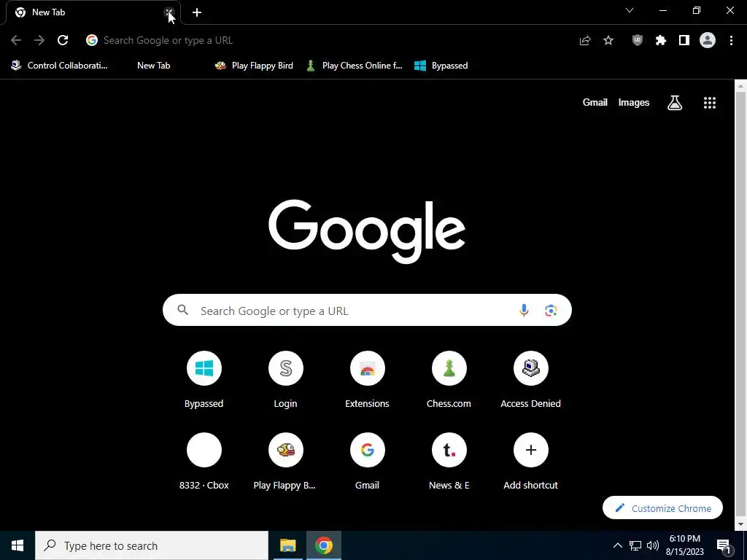Start voice search with microphone icon
Screen dimensions: 747x560
tap(524, 311)
